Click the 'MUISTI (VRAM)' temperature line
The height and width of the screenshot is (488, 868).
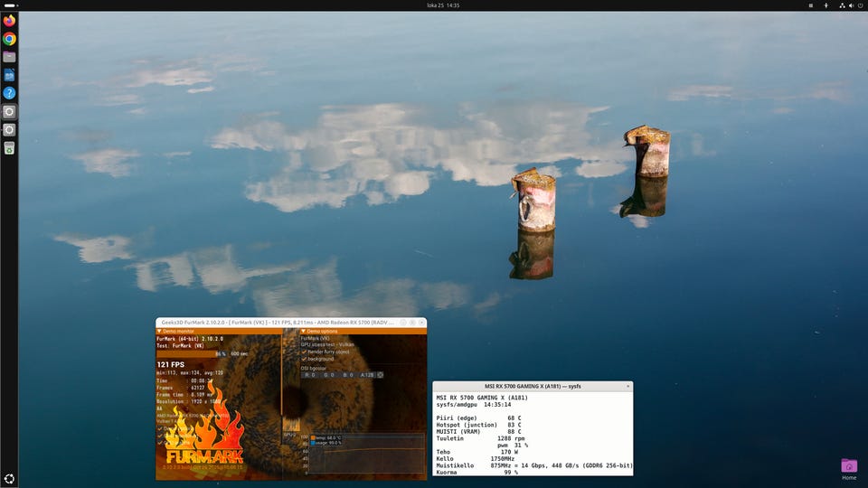479,432
